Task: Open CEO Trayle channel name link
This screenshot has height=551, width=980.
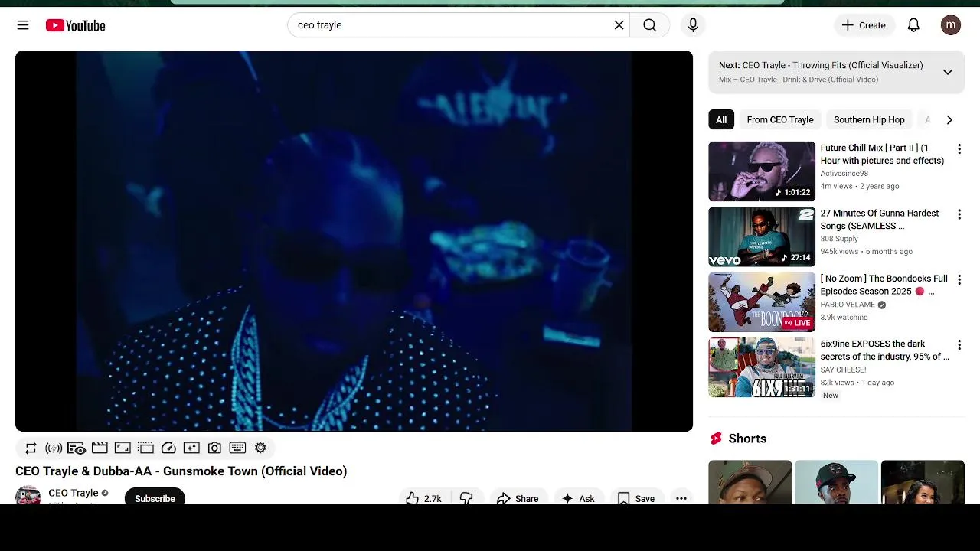Action: [73, 493]
